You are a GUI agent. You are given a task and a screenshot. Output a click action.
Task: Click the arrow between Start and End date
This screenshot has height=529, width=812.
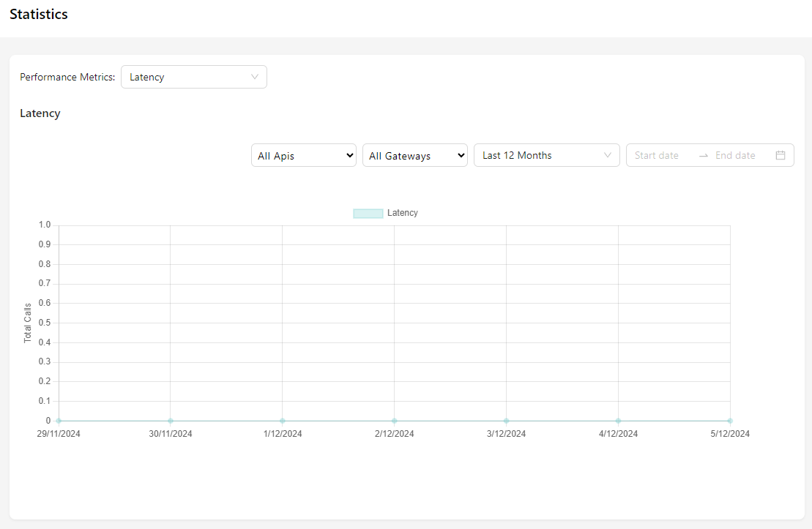703,155
